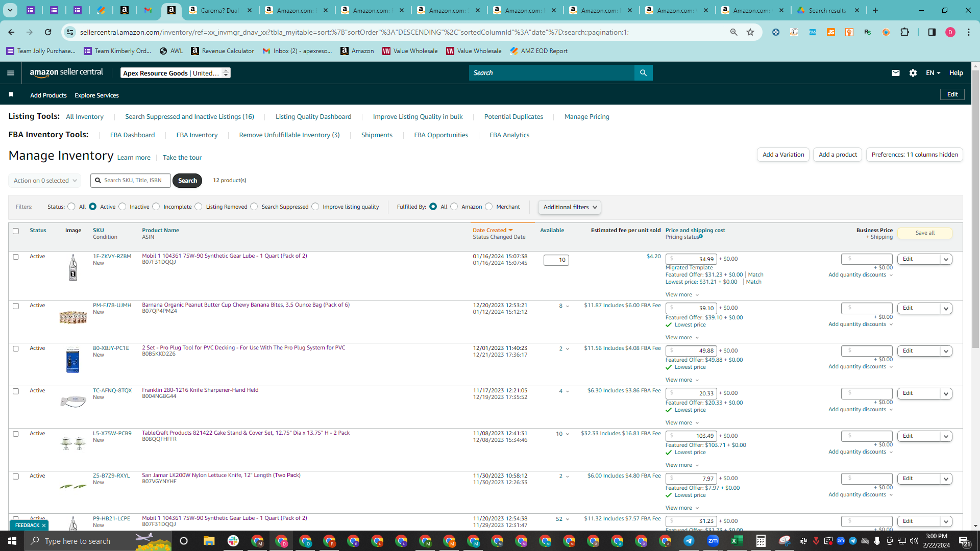Open Preferences: 11 columns hidden
This screenshot has height=551, width=980.
(914, 155)
